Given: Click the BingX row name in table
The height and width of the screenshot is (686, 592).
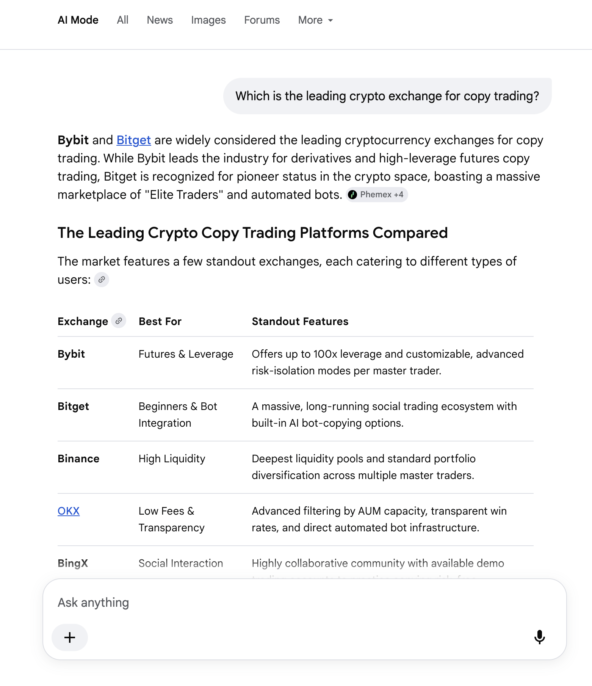Looking at the screenshot, I should [73, 563].
